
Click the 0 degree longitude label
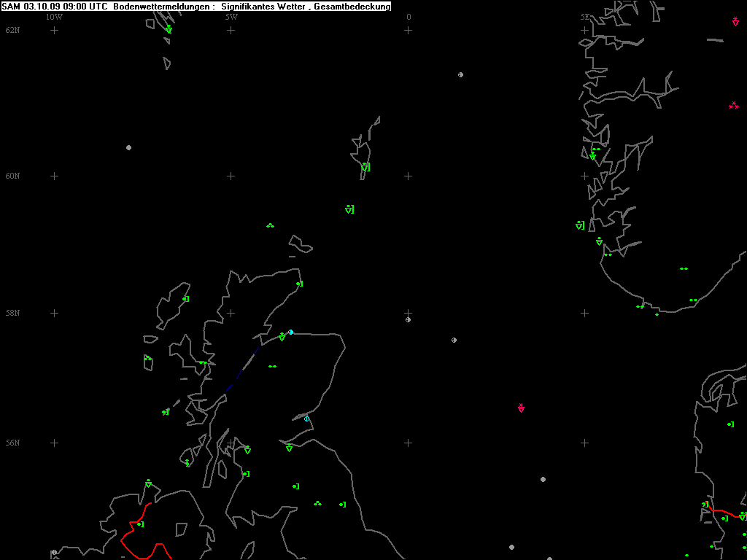pos(409,17)
